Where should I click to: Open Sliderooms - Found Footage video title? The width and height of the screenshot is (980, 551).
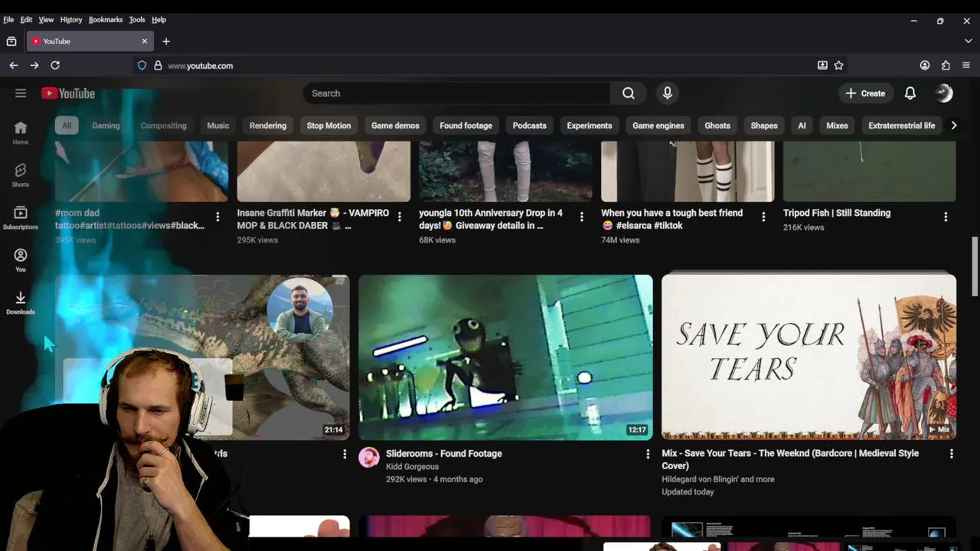(x=444, y=454)
